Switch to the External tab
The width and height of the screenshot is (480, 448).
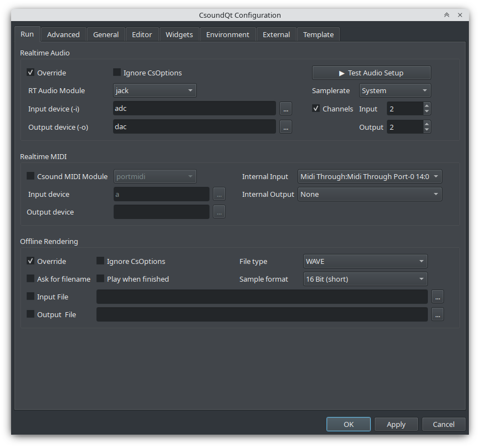(x=277, y=34)
